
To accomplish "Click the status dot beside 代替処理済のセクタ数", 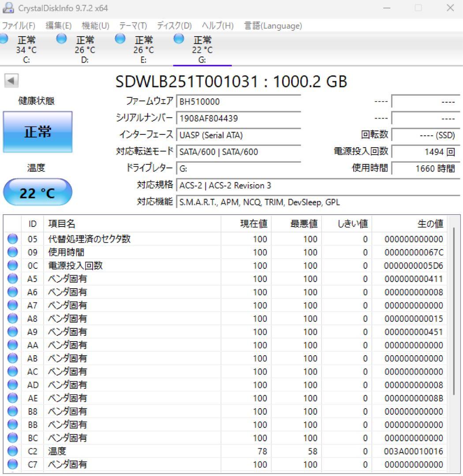I will 12,238.
